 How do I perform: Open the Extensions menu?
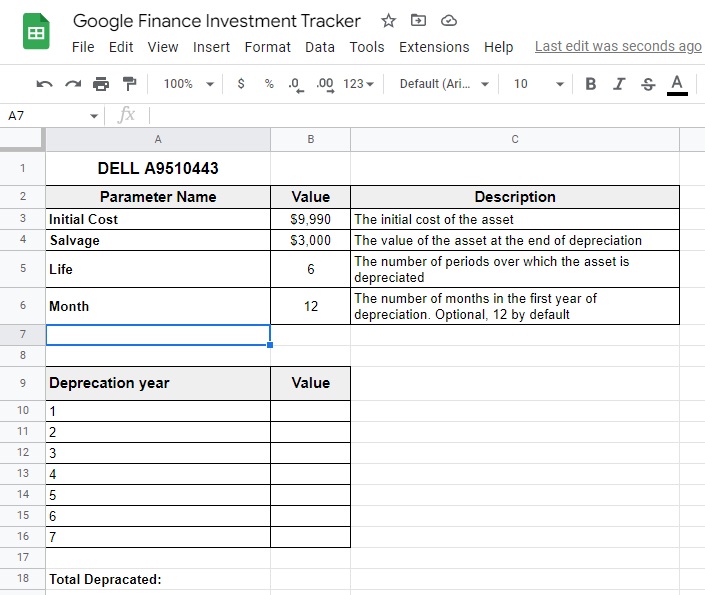(434, 47)
